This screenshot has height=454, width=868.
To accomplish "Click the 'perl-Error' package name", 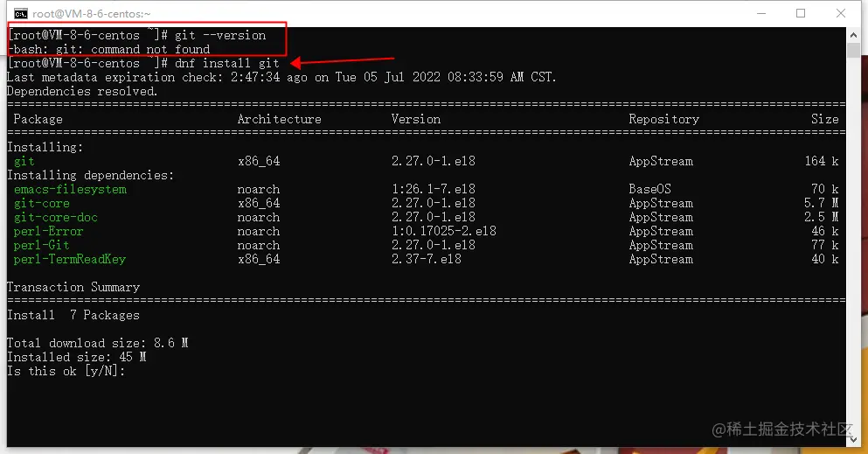I will tap(49, 231).
